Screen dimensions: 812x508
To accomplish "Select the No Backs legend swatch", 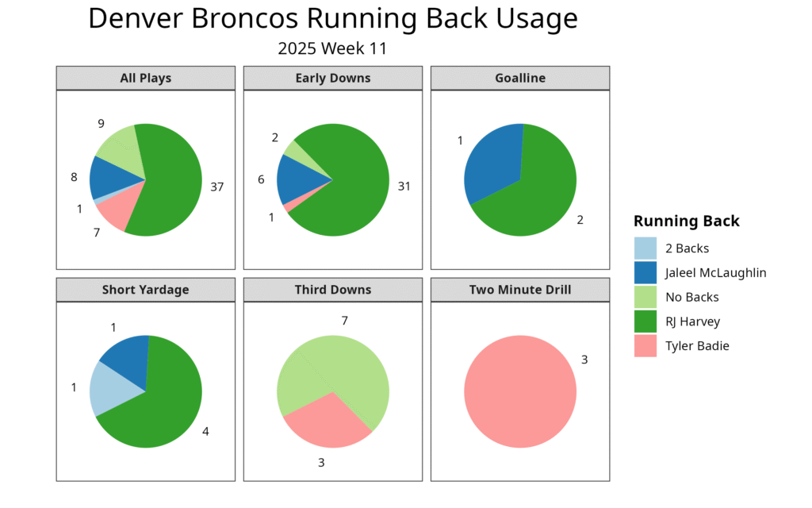I will (645, 297).
